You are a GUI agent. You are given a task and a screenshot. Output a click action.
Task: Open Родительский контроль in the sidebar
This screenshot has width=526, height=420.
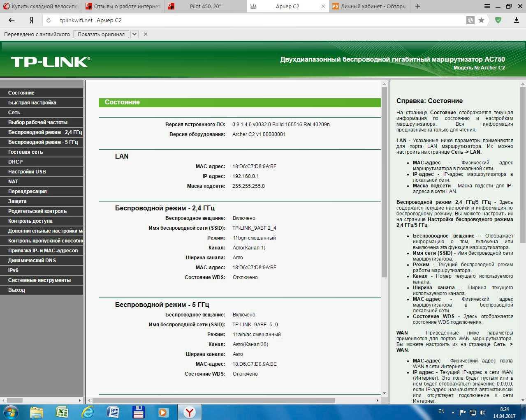42,211
